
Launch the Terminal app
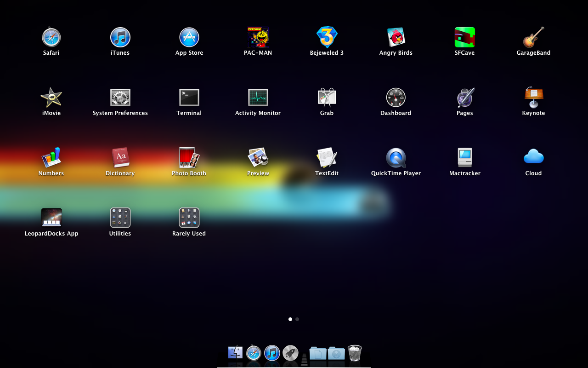189,98
